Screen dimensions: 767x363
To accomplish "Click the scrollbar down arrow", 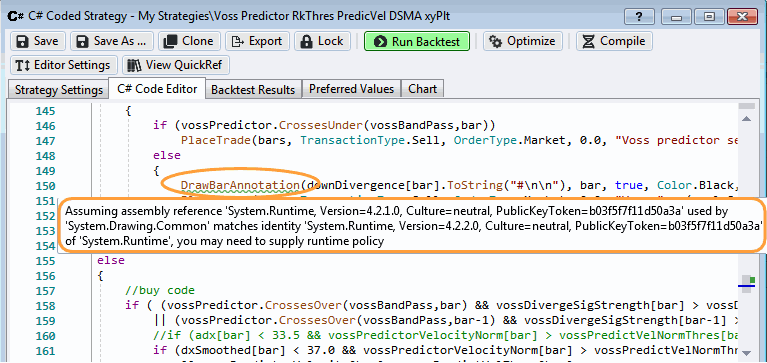I will 746,353.
